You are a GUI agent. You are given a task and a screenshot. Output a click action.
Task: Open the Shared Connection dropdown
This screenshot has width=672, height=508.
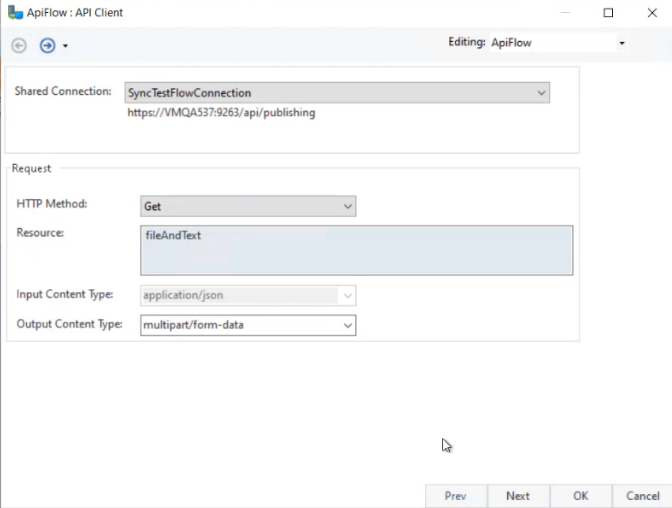pos(541,93)
